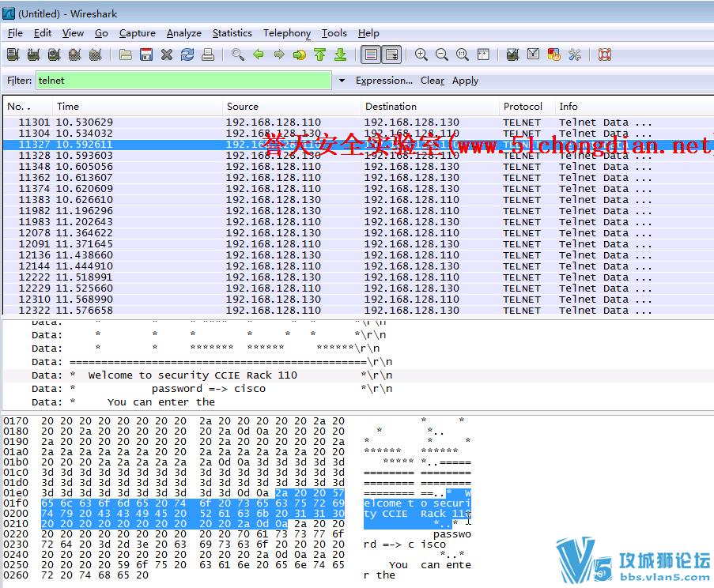Toggle packet list colorization
This screenshot has height=588, width=714.
371,55
